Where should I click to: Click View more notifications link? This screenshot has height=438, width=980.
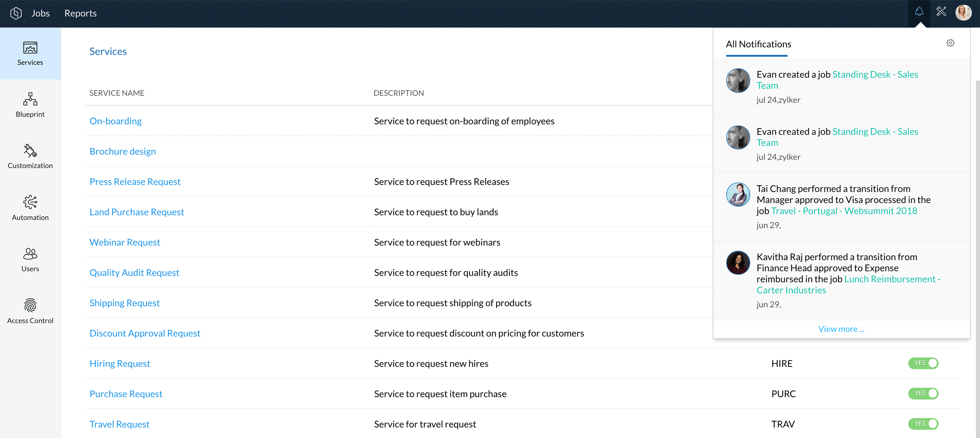pyautogui.click(x=841, y=329)
